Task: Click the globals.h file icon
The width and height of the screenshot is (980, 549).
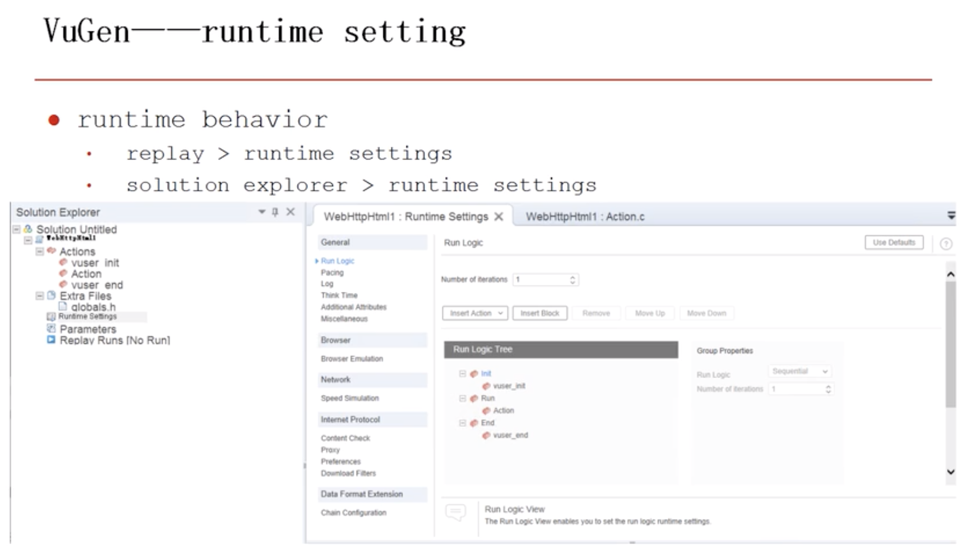Action: [x=63, y=307]
